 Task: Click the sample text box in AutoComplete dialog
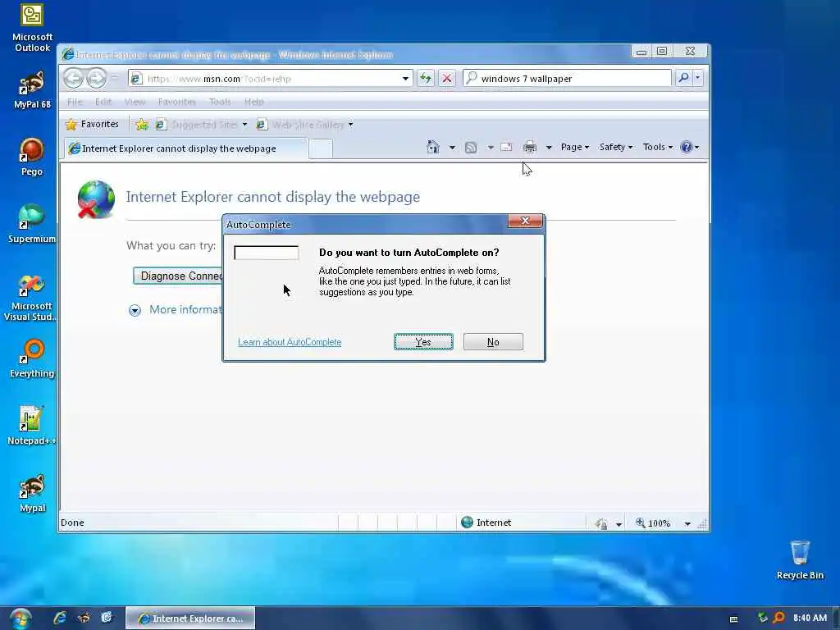click(x=267, y=253)
